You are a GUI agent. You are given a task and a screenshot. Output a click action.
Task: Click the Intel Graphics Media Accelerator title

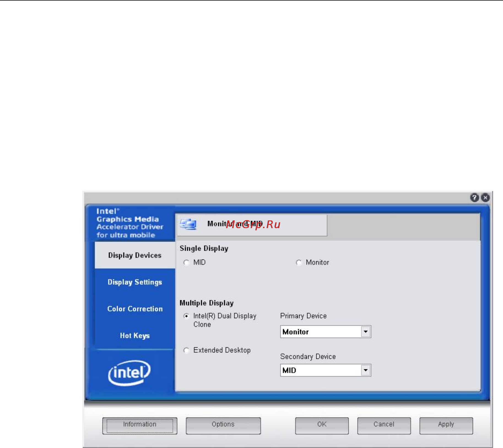click(130, 223)
